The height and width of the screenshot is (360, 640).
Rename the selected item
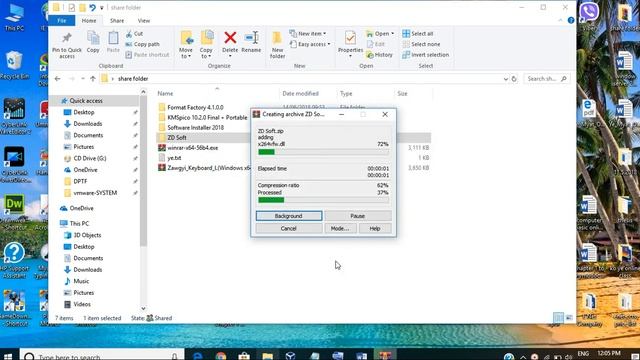point(251,42)
